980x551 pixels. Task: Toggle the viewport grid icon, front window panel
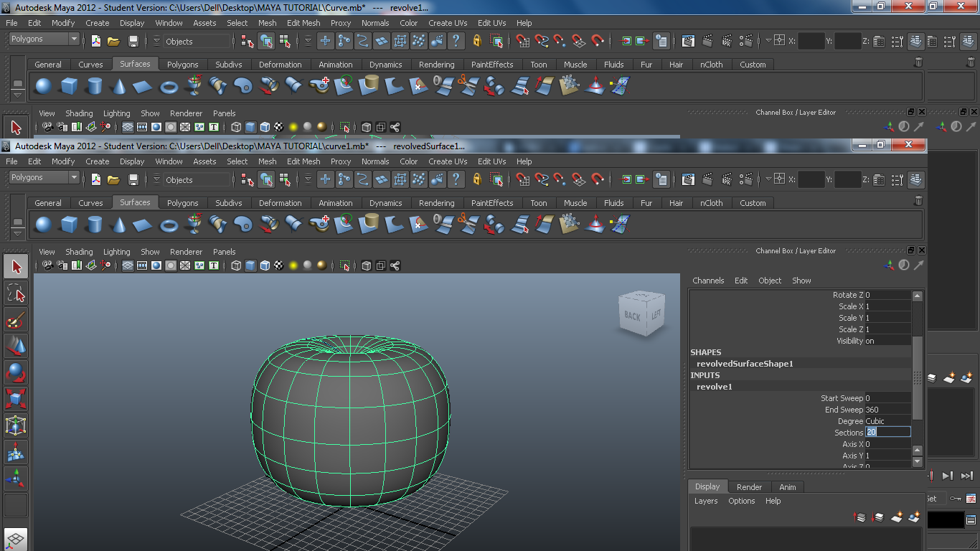pos(127,265)
